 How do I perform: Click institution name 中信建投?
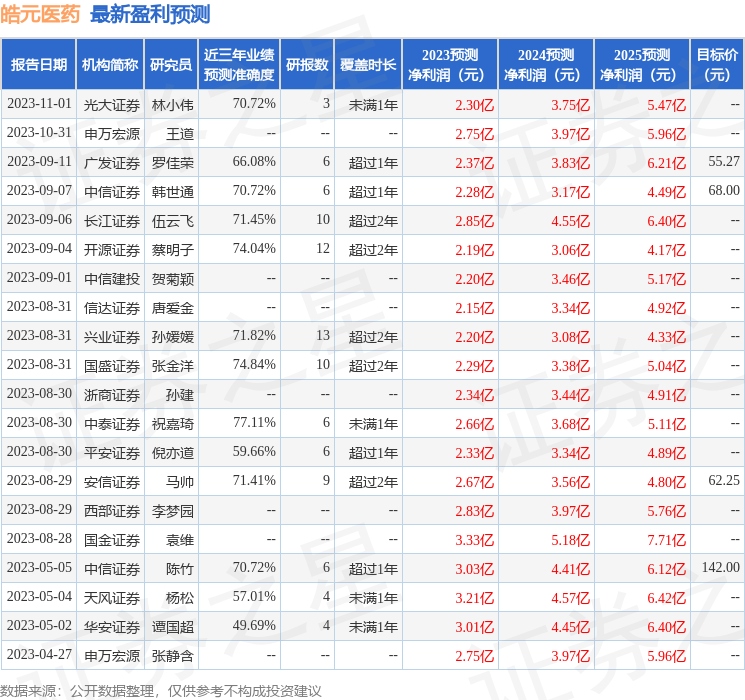point(112,279)
